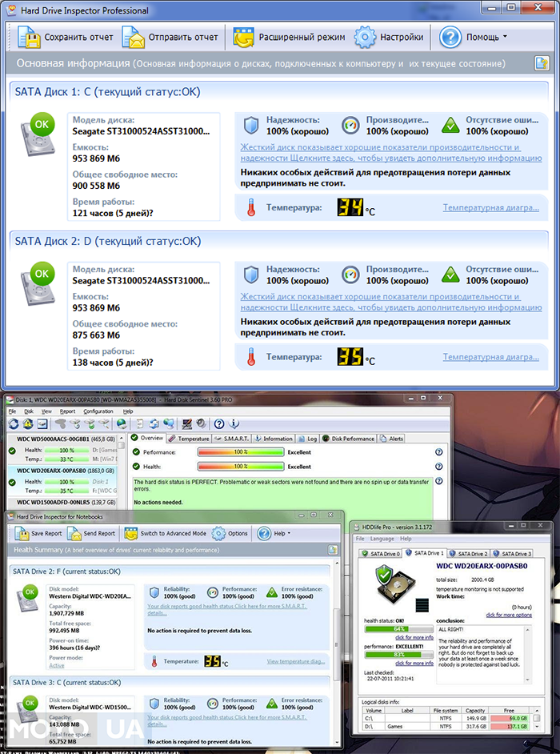Viewport: 560px width, 754px height.
Task: Click the thermometer icon next to 34 °C
Action: point(250,208)
